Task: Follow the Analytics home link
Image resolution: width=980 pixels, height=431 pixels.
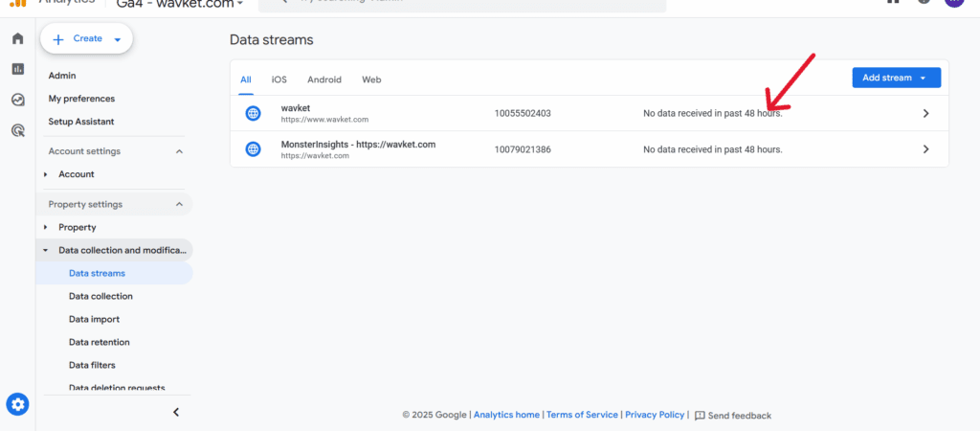Action: click(x=506, y=415)
